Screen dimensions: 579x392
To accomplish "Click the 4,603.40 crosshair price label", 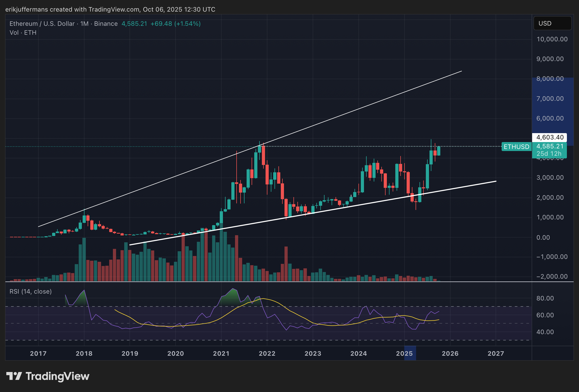I will click(x=550, y=137).
